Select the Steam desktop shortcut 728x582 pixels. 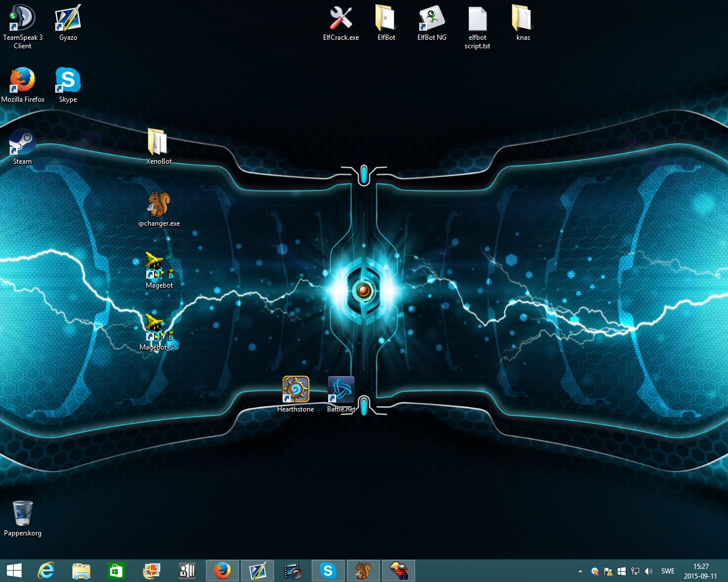click(23, 147)
